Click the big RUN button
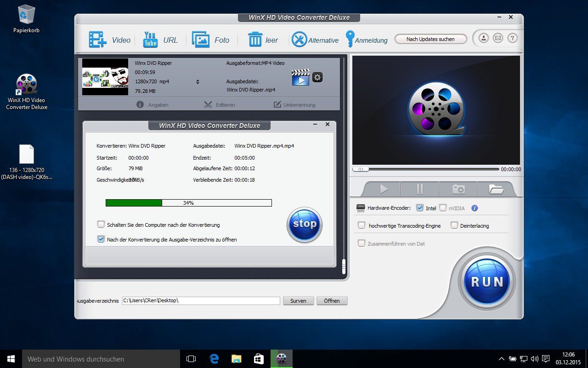Viewport: 588px width, 368px height. tap(486, 282)
